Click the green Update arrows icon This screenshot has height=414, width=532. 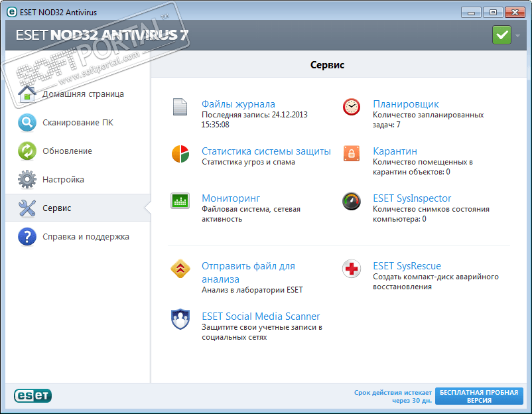click(27, 151)
